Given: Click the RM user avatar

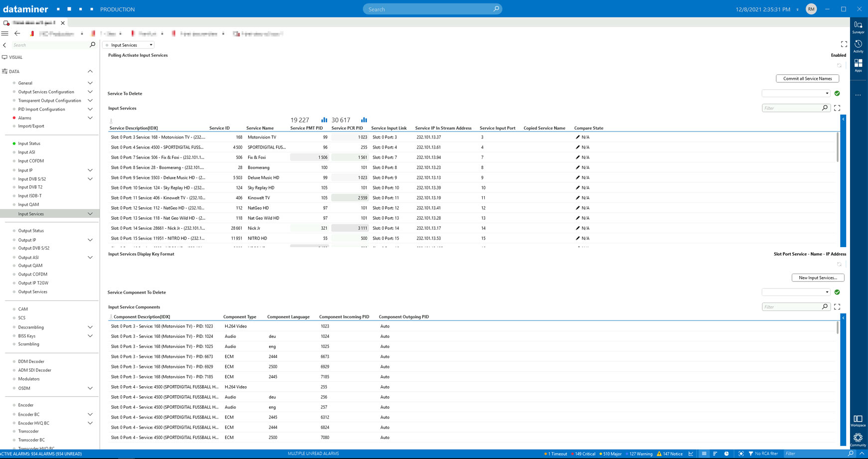Looking at the screenshot, I should (811, 9).
